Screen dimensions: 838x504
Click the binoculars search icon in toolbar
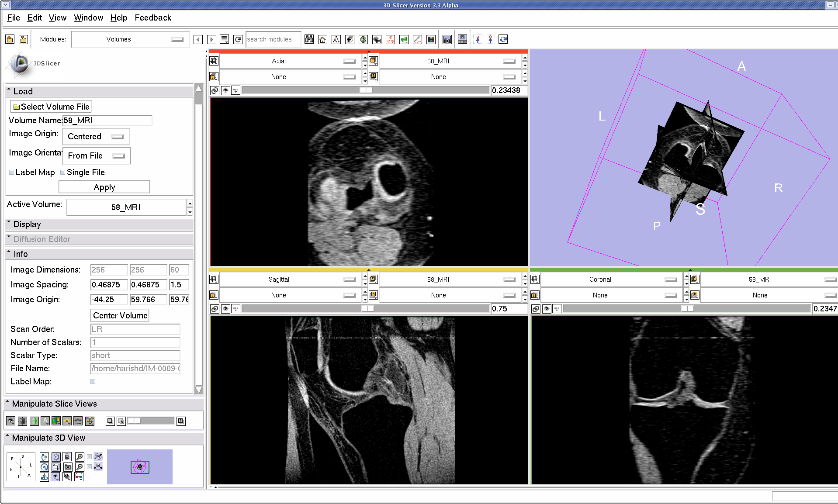pyautogui.click(x=309, y=40)
